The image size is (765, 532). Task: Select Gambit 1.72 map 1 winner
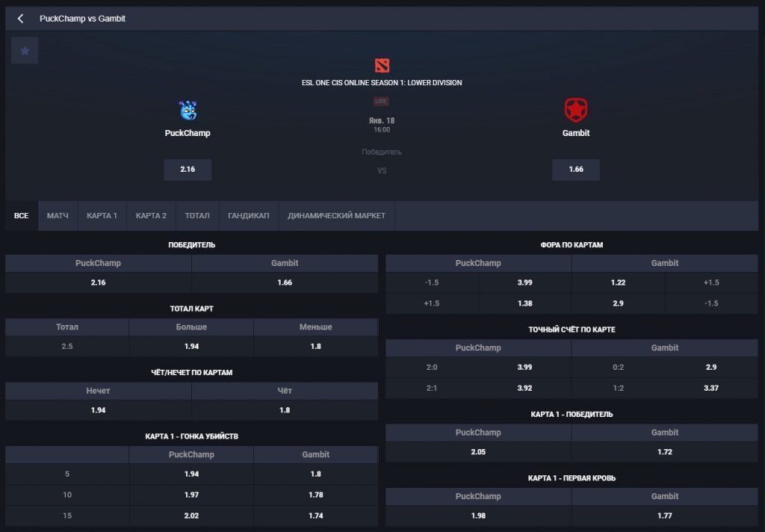click(x=664, y=452)
